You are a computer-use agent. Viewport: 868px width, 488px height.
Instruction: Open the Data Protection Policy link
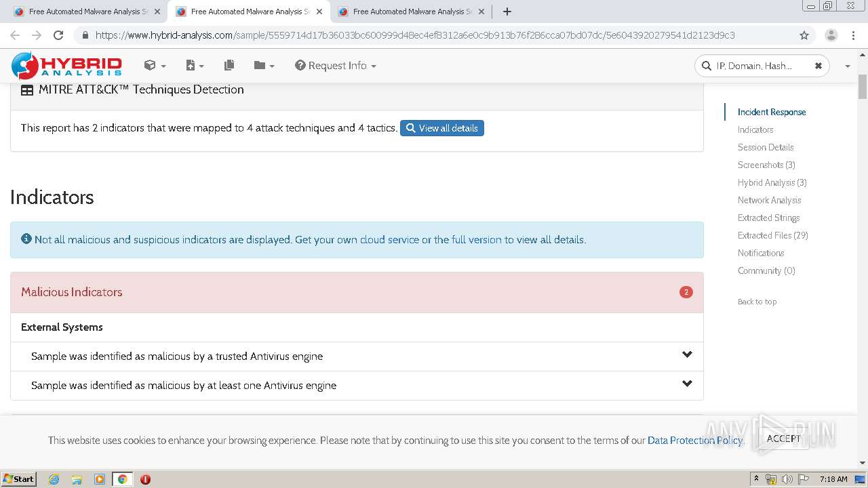(x=695, y=440)
